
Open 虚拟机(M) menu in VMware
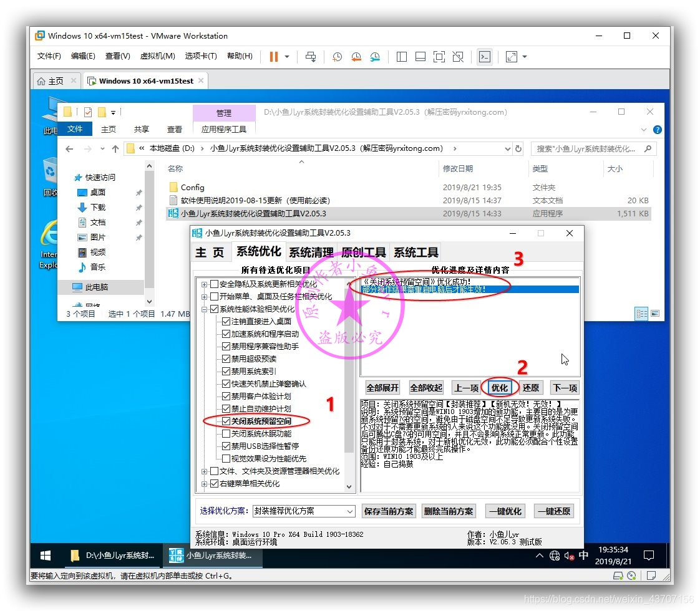pyautogui.click(x=157, y=55)
